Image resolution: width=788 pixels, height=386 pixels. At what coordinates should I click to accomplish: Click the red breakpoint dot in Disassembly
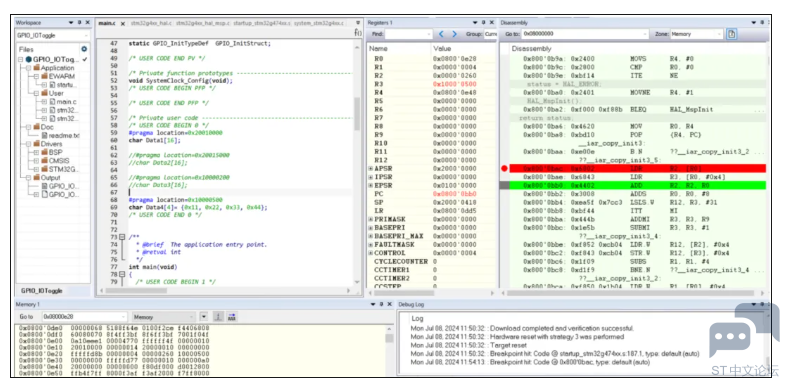504,168
